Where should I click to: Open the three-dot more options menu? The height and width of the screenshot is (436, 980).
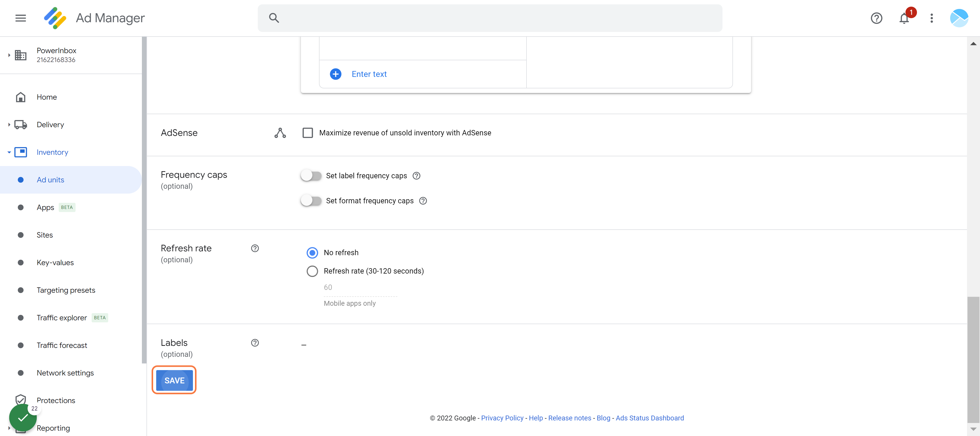click(x=931, y=18)
